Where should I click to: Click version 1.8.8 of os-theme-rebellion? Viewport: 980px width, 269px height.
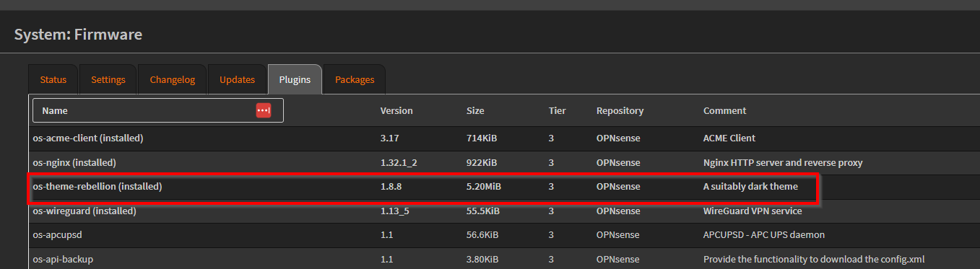391,186
